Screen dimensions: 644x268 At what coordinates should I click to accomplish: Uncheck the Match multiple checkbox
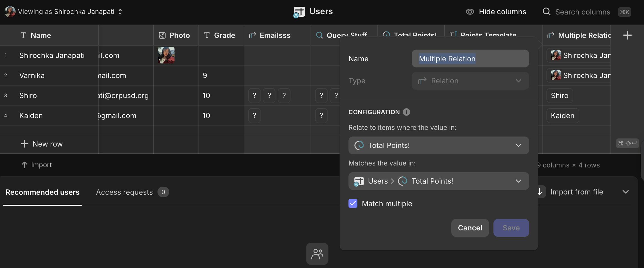pos(353,204)
